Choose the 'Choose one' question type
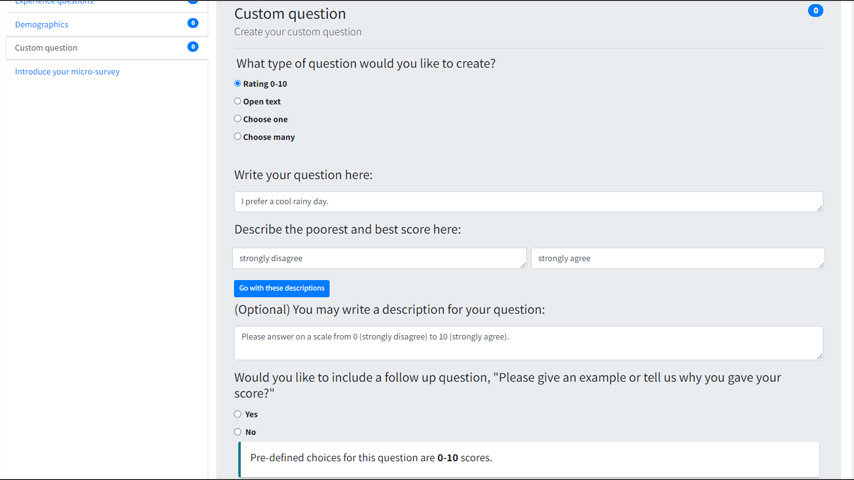Screen dimensions: 854x480 237,119
